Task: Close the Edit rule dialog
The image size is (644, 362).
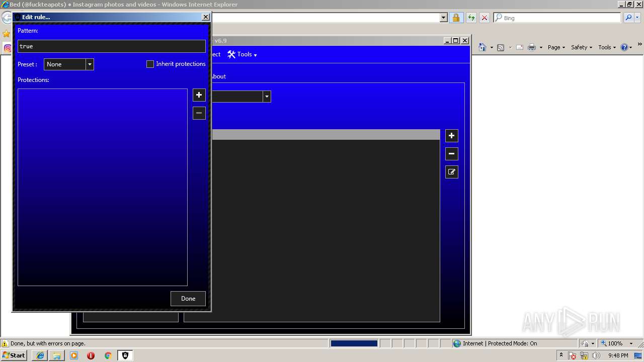Action: 205,17
